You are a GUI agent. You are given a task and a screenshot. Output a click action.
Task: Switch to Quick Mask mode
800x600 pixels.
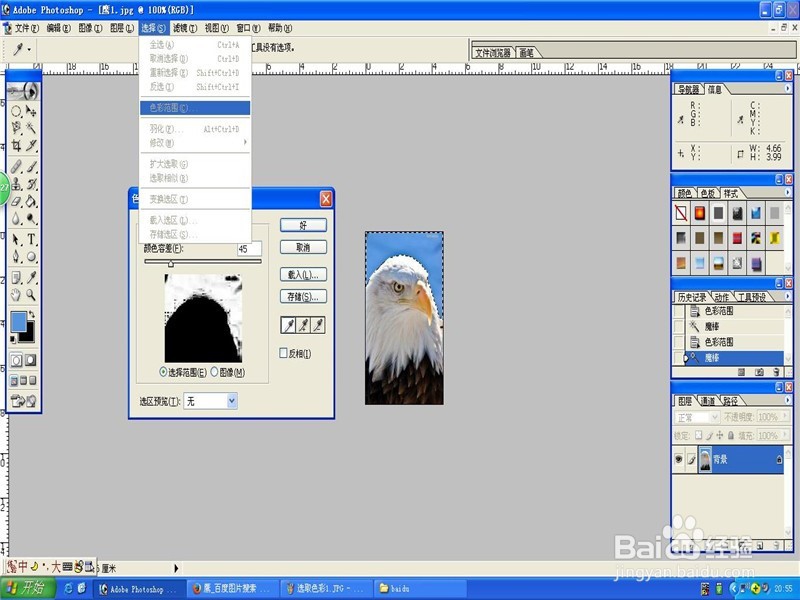coord(31,361)
